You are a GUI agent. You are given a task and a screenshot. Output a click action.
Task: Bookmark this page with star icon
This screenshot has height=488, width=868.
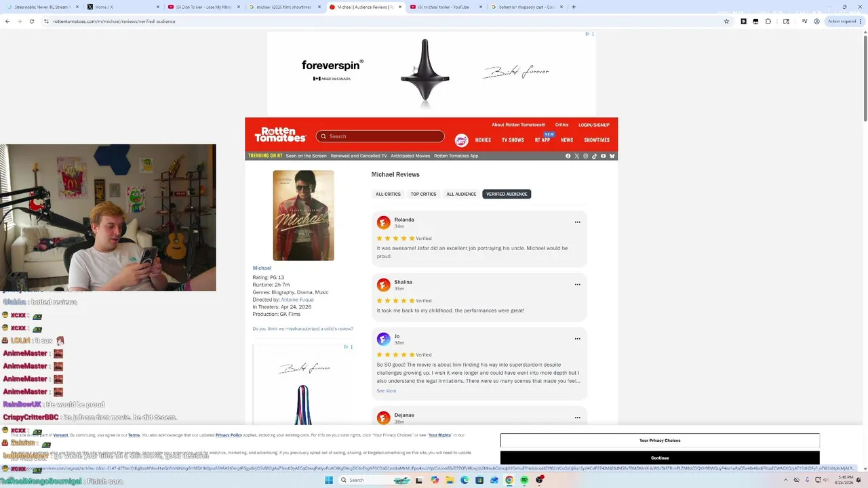click(x=726, y=21)
